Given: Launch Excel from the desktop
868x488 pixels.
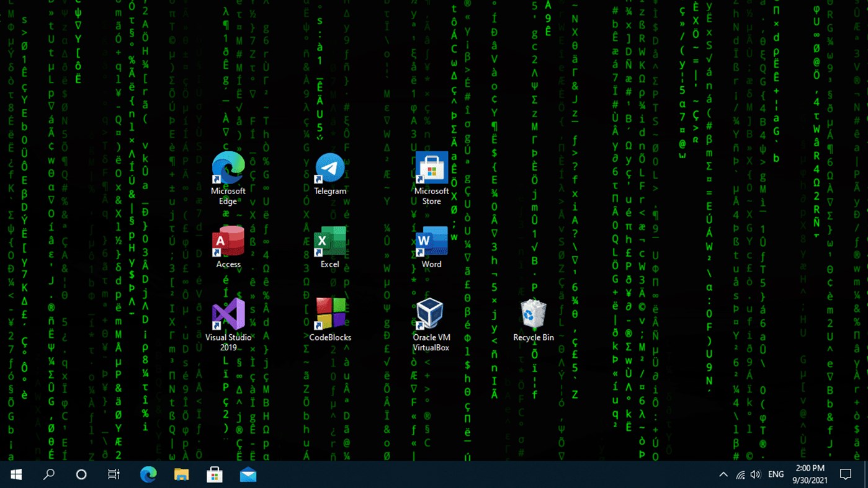Looking at the screenshot, I should (329, 241).
